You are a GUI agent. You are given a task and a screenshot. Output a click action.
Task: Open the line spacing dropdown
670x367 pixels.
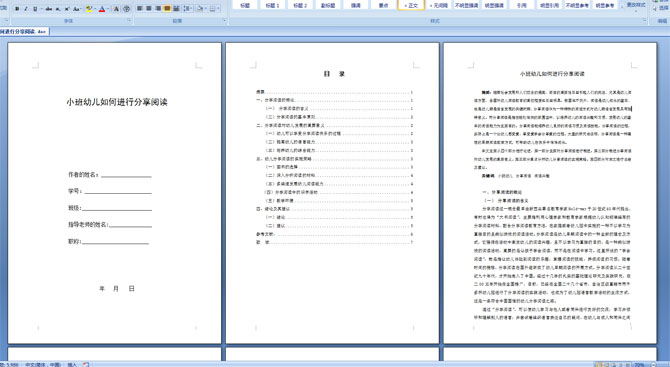[x=188, y=9]
